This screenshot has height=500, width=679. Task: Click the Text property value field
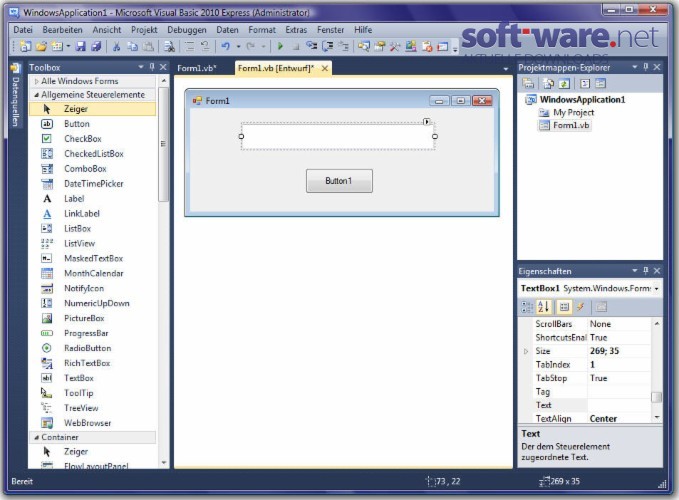[618, 405]
